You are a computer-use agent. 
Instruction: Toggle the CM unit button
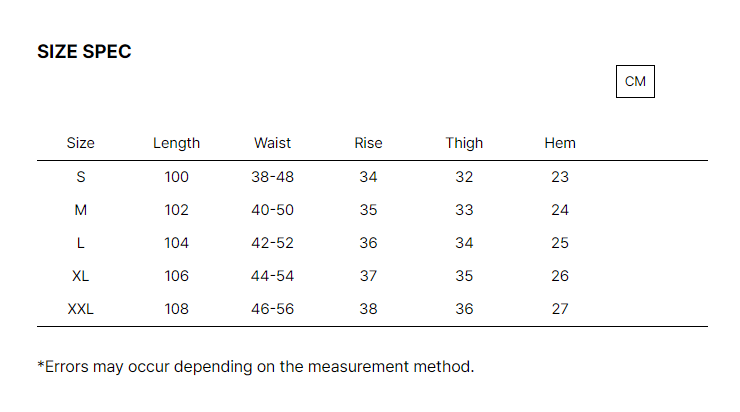[635, 82]
